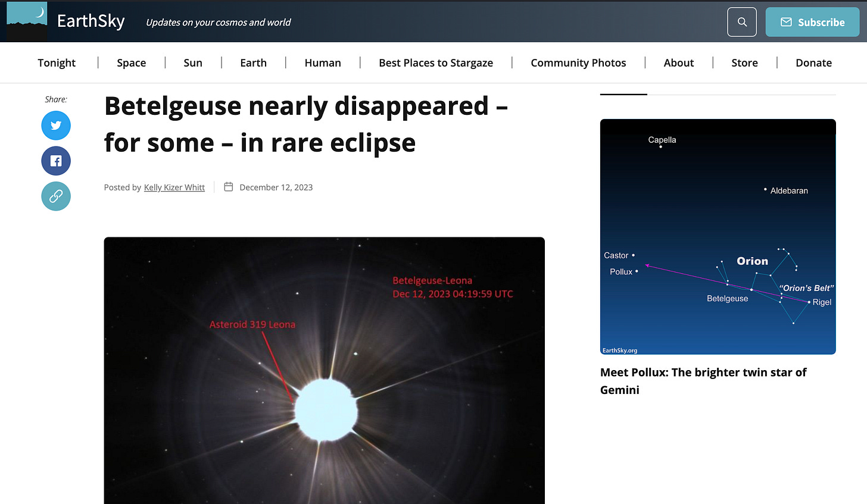
Task: Open Meet Pollux article link
Action: (x=703, y=381)
